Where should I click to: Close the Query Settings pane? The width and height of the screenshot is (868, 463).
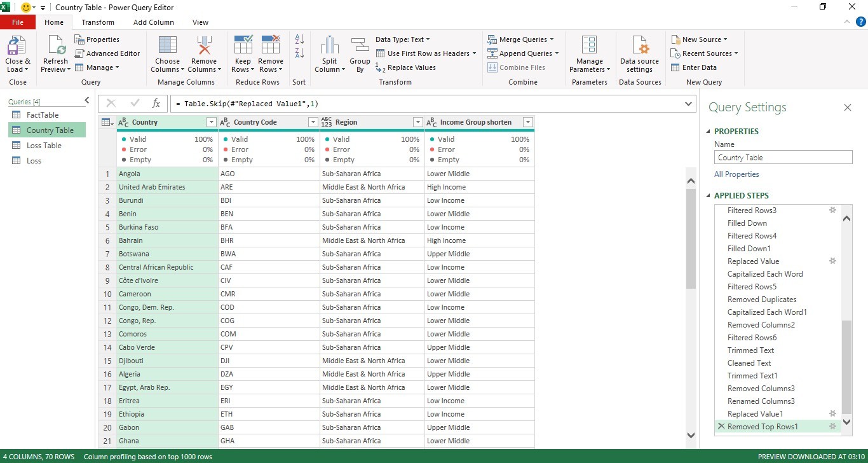click(x=847, y=107)
